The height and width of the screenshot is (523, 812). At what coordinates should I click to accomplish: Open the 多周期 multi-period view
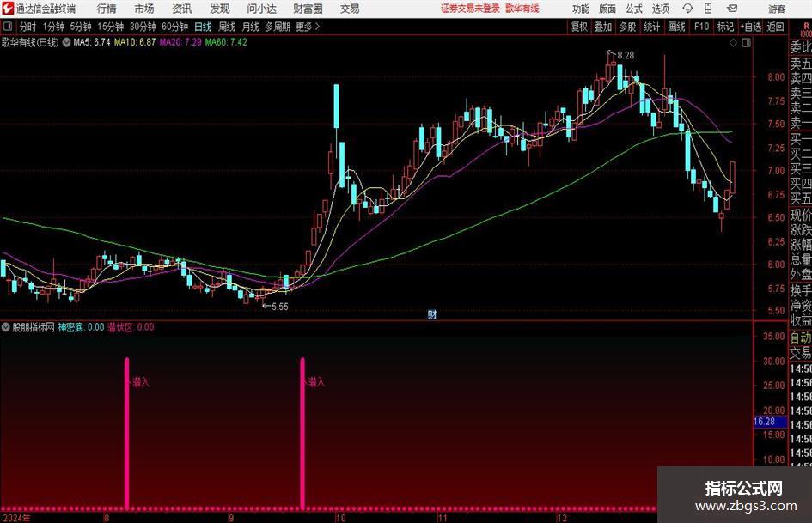coord(278,27)
